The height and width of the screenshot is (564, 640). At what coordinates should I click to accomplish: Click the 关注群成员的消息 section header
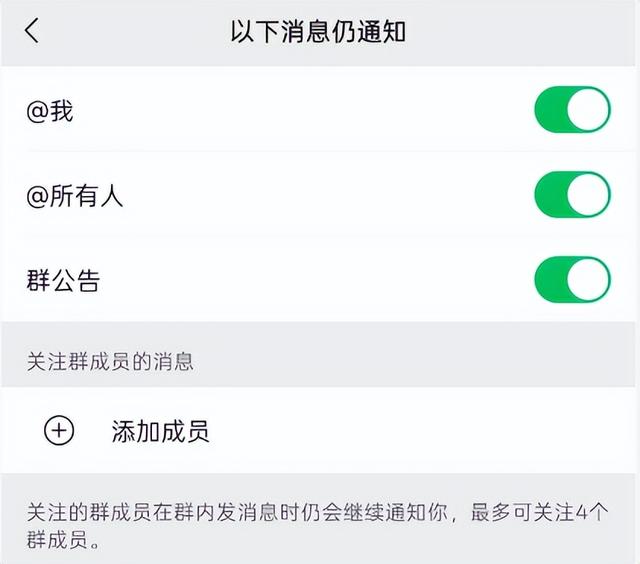[110, 361]
